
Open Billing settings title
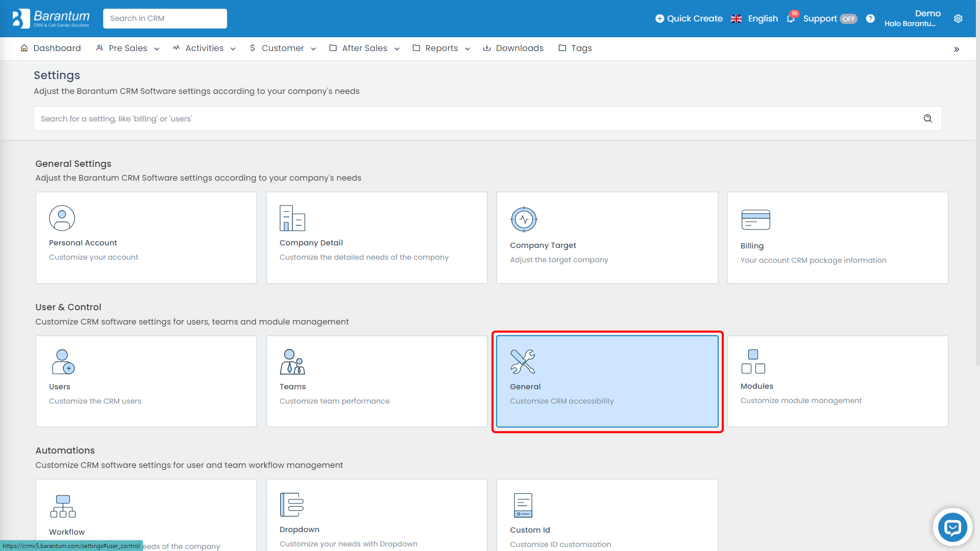click(752, 246)
